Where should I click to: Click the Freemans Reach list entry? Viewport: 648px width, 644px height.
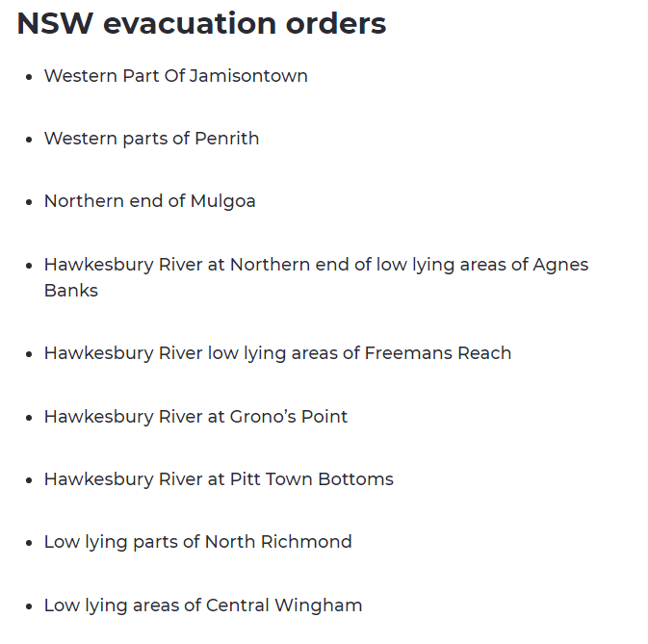(x=277, y=353)
